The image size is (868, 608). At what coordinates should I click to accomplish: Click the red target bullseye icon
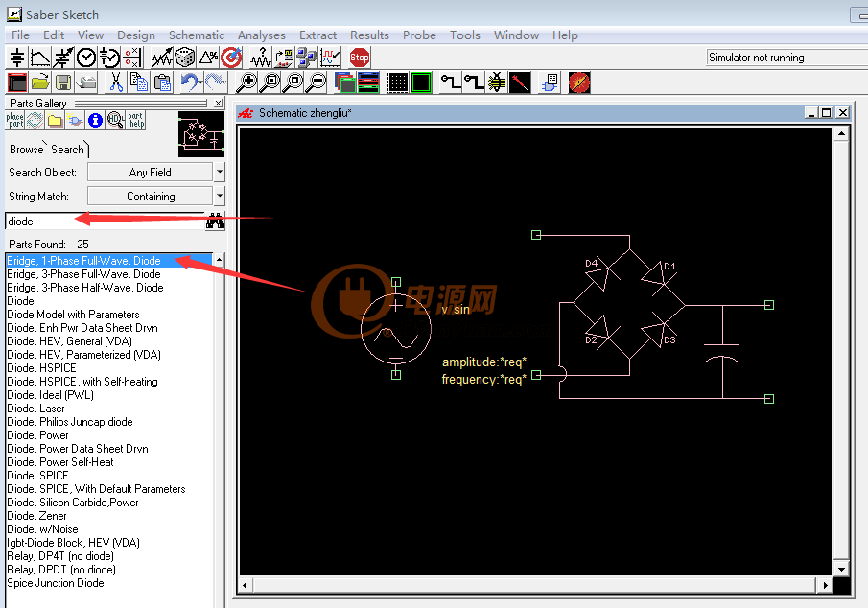point(231,58)
